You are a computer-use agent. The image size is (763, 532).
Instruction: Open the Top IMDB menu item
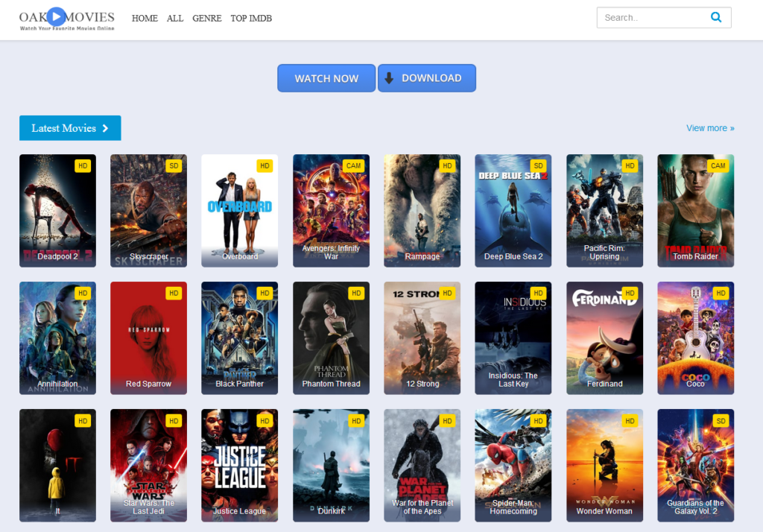tap(251, 18)
